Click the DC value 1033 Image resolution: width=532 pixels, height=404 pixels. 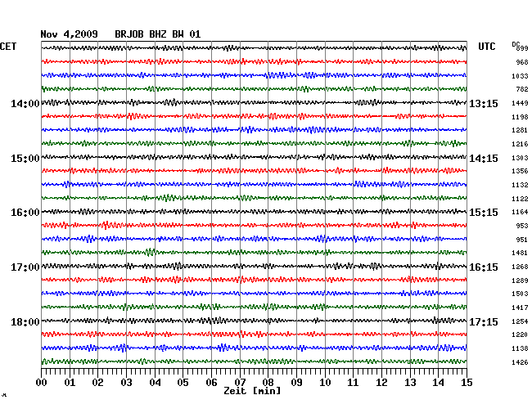click(520, 76)
